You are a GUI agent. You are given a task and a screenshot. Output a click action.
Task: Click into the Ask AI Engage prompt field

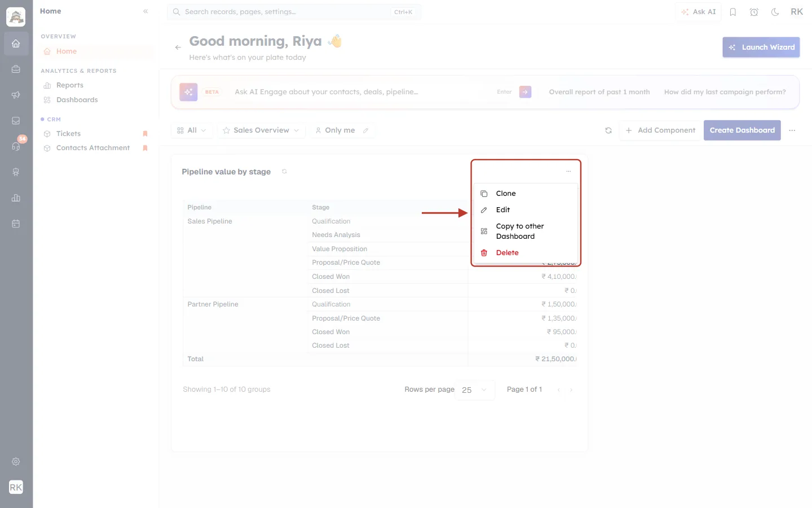click(x=361, y=92)
